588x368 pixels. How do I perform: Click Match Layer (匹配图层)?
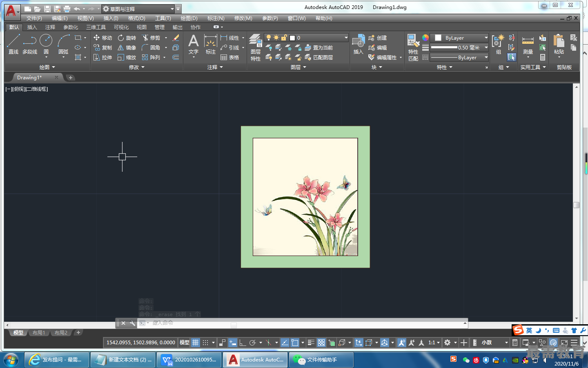318,57
